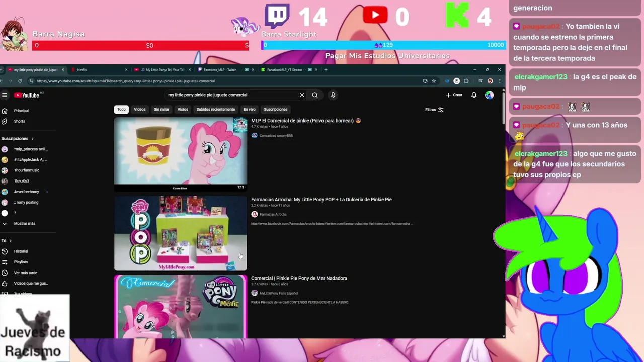Open title Comercial Pinkie Pie Pony de Mar
This screenshot has height=362, width=644.
tap(299, 278)
